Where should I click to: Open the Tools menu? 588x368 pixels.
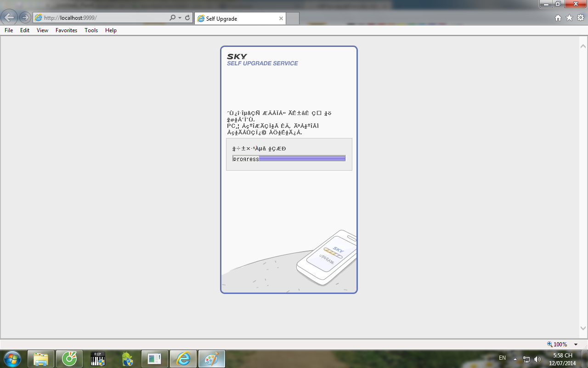coord(91,30)
